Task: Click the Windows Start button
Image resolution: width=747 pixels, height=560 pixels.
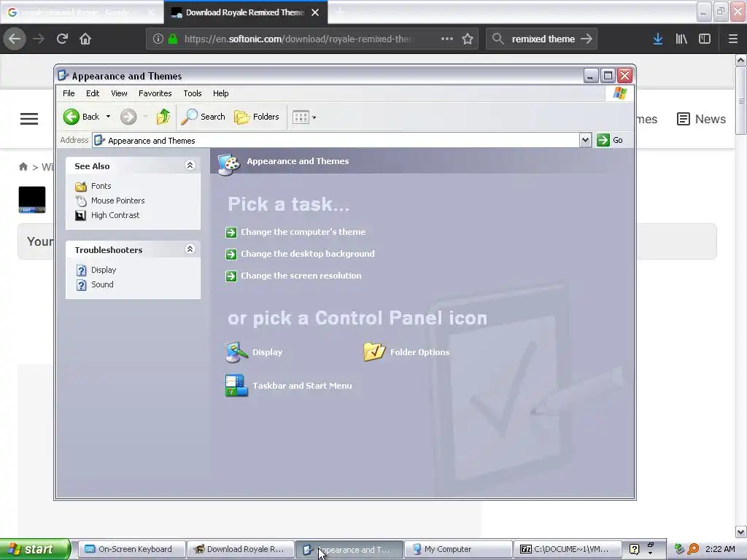Action: 35,549
